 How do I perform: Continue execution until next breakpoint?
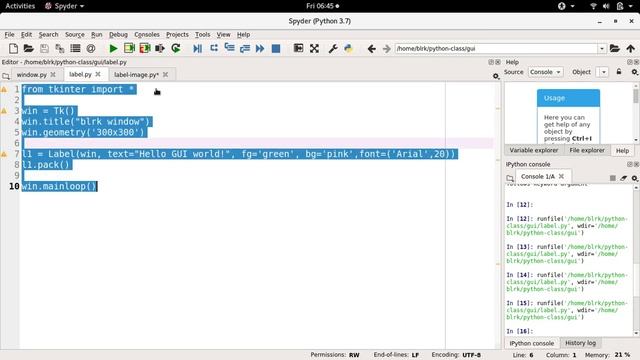[x=260, y=49]
